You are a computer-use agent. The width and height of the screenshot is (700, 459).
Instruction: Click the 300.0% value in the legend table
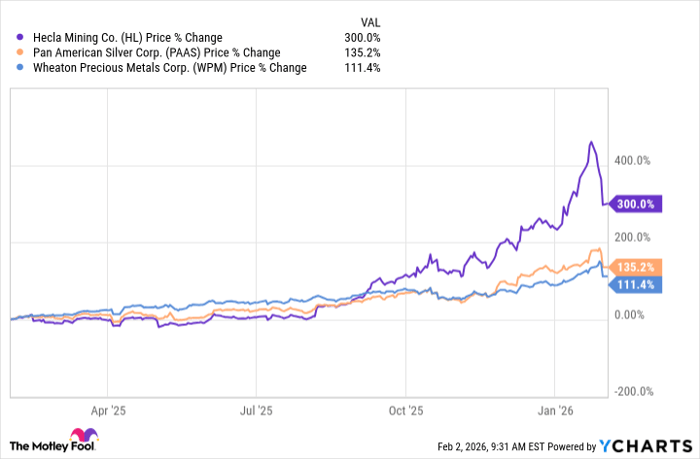coord(365,37)
